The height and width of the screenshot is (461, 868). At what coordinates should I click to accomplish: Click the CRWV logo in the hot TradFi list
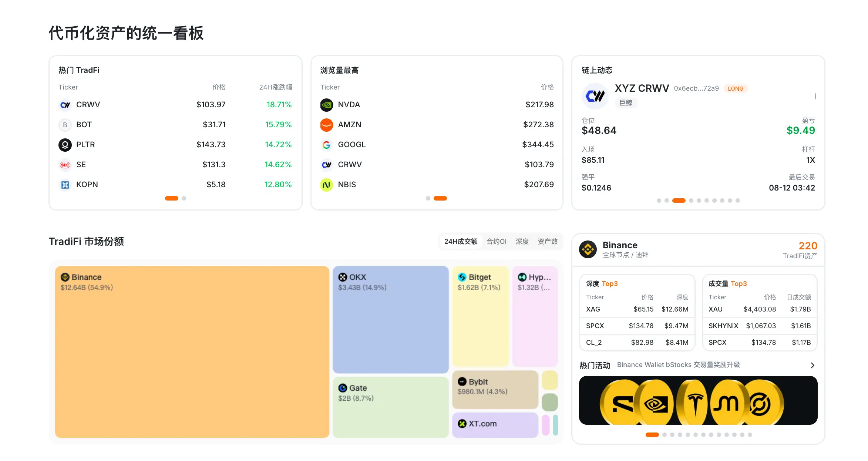click(x=65, y=105)
